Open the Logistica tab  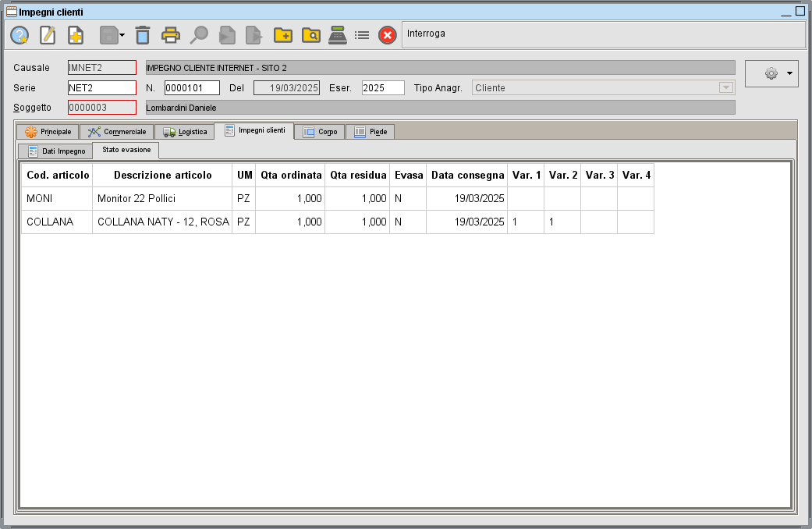tap(185, 131)
